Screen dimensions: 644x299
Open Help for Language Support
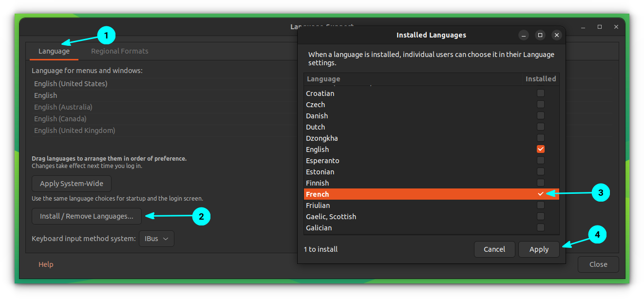click(46, 264)
